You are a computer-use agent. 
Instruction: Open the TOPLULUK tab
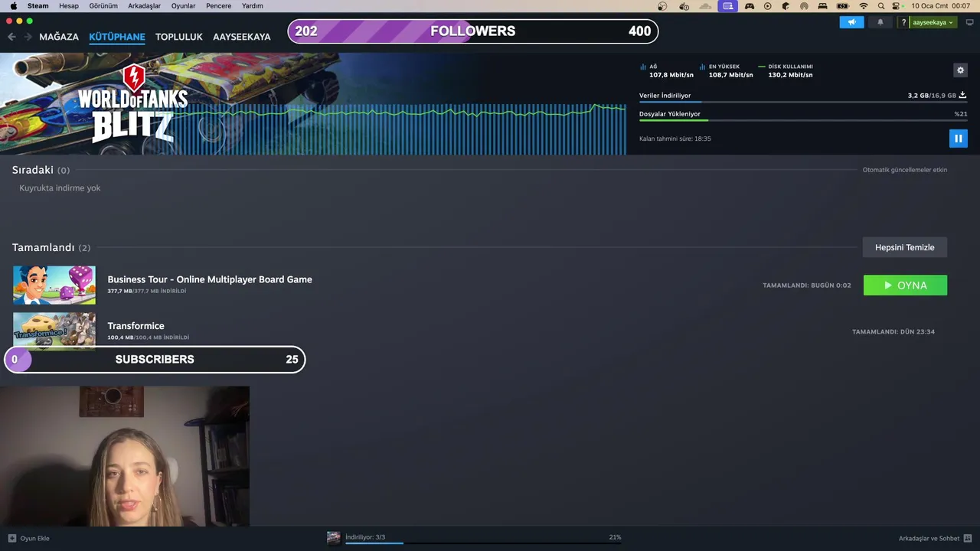pyautogui.click(x=179, y=37)
